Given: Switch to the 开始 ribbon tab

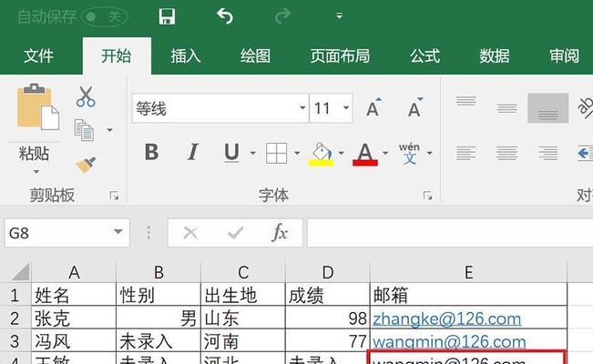Looking at the screenshot, I should coord(117,56).
